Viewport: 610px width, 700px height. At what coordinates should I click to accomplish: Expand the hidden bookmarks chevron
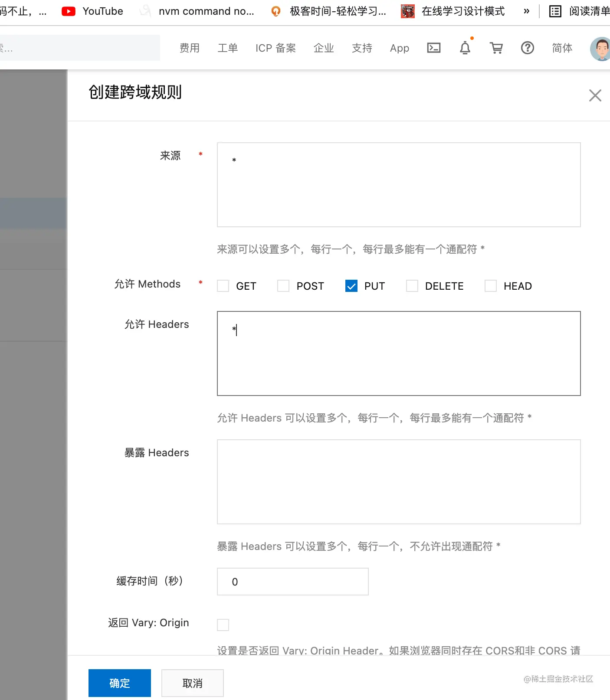[x=527, y=11]
